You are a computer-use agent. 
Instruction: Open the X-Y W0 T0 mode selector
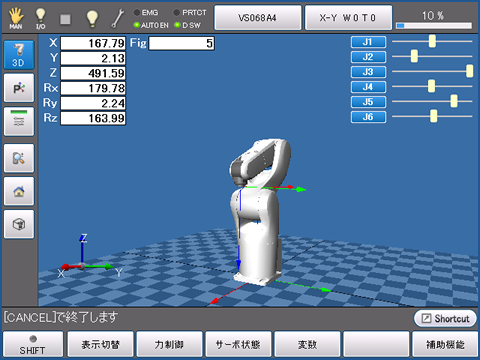348,18
